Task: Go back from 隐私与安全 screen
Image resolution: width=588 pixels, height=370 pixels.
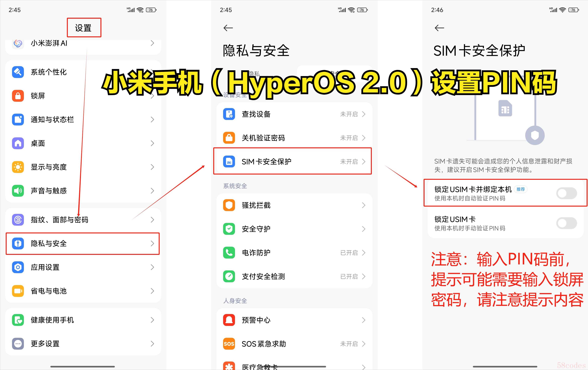Action: point(228,28)
